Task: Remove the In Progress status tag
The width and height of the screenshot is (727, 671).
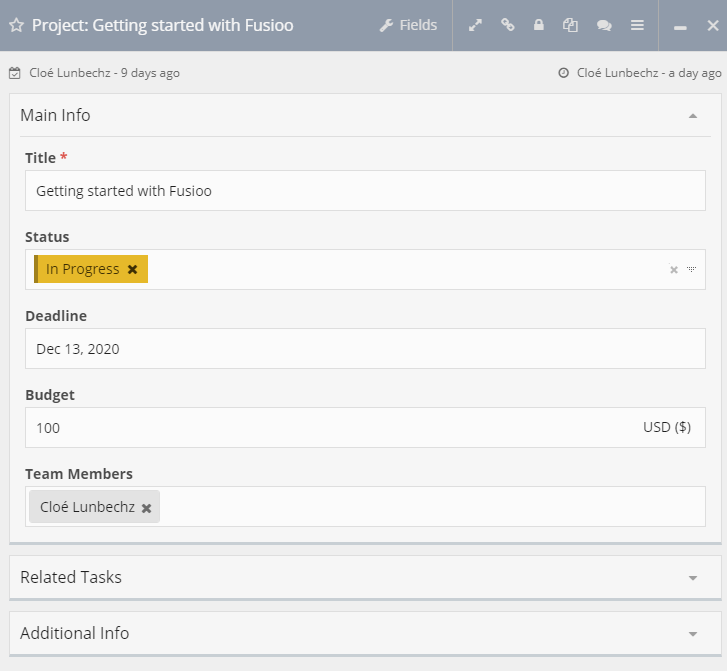Action: (132, 269)
